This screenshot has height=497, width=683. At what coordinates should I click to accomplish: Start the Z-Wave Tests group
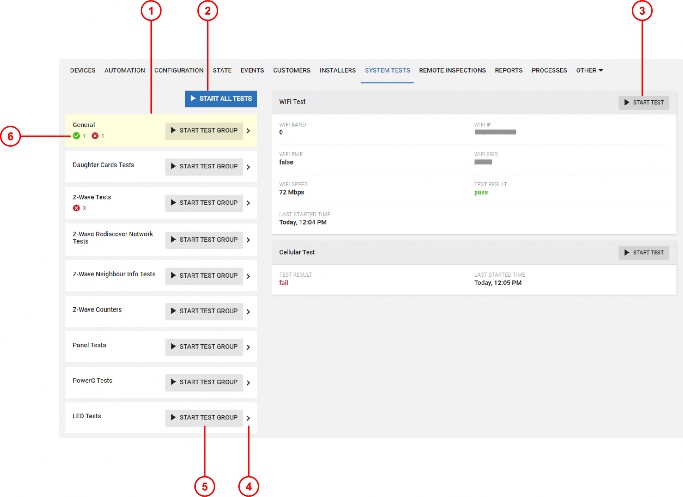204,203
